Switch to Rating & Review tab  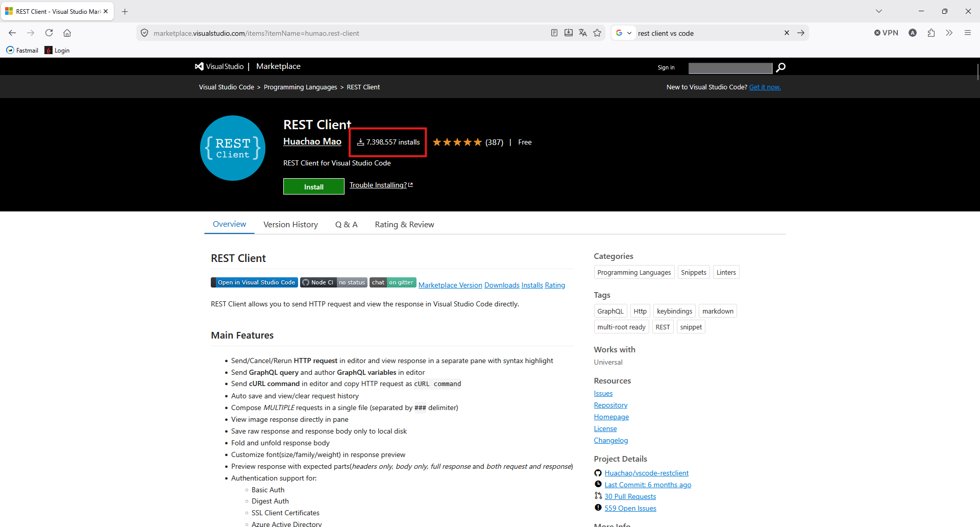click(404, 225)
